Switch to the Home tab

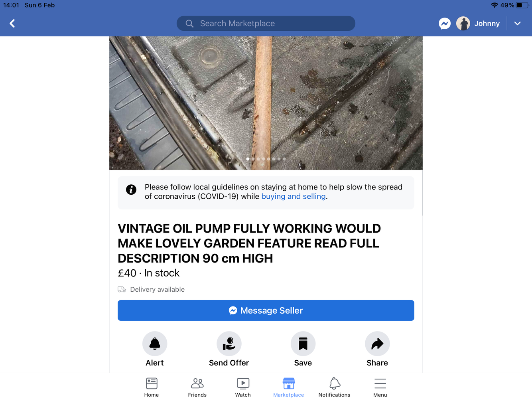[x=152, y=387]
